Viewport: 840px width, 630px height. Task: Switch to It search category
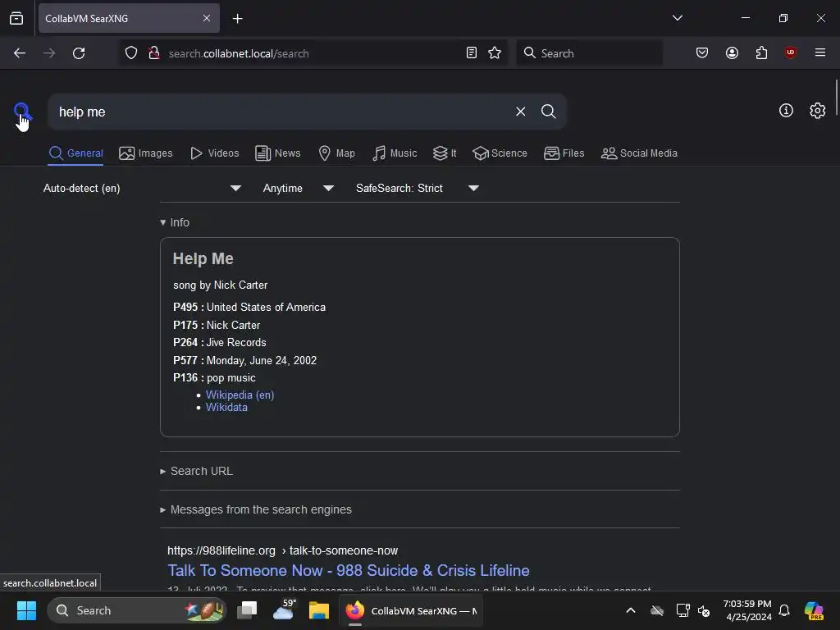pyautogui.click(x=445, y=153)
